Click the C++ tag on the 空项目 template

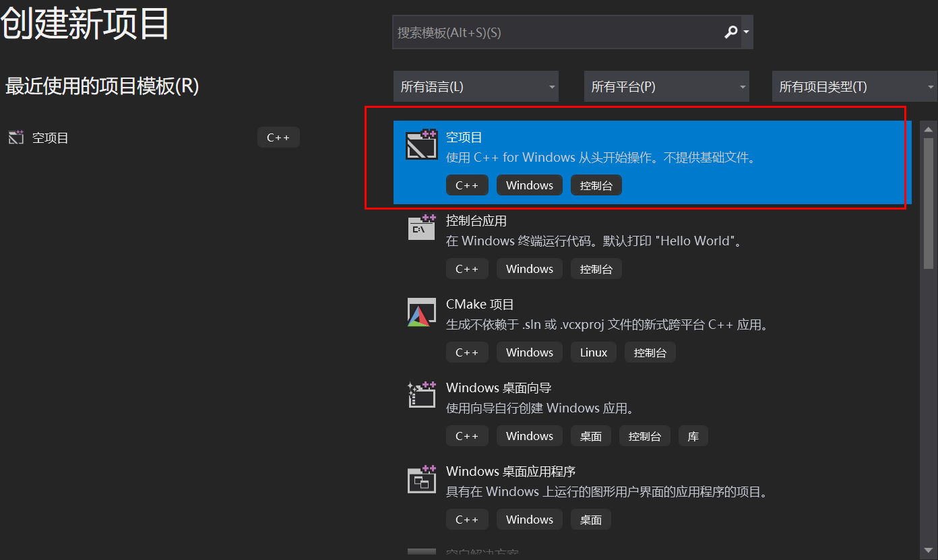[467, 185]
